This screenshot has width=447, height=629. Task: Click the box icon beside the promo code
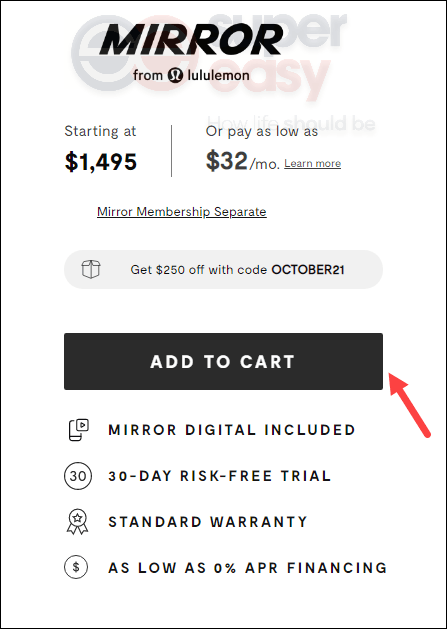(91, 269)
